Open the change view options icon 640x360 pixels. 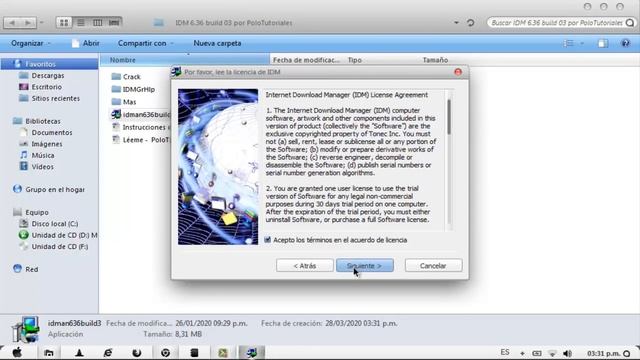pos(569,43)
